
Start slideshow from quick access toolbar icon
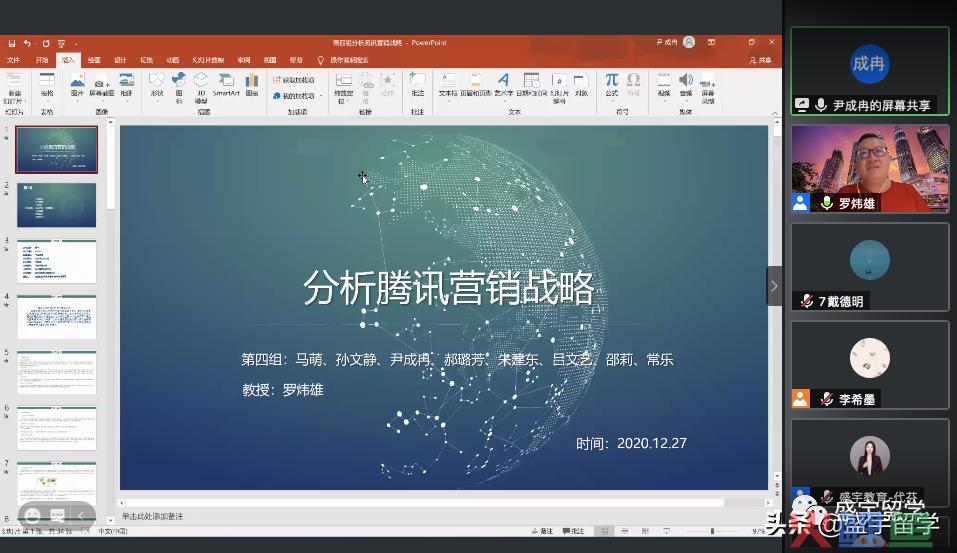click(x=62, y=43)
